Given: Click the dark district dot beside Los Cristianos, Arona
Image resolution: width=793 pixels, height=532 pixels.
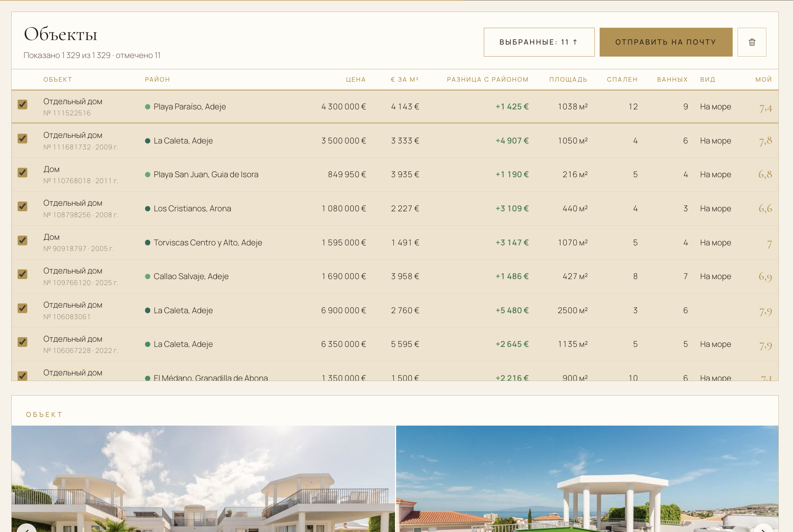Looking at the screenshot, I should 148,209.
